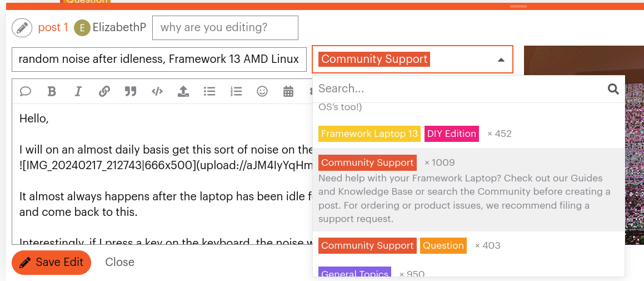This screenshot has width=644, height=281.
Task: Click the ElizabethP username
Action: (x=119, y=28)
